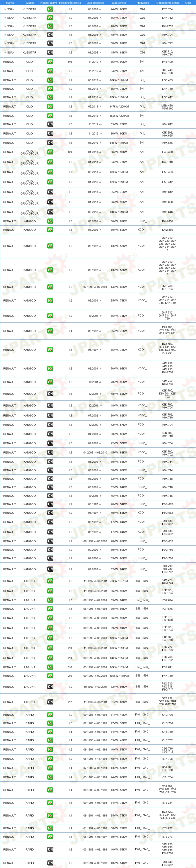The image size is (196, 868).
Task: Click the diesel ON icon in the Kangoo K9K 716 row
Action: click(x=50, y=496)
